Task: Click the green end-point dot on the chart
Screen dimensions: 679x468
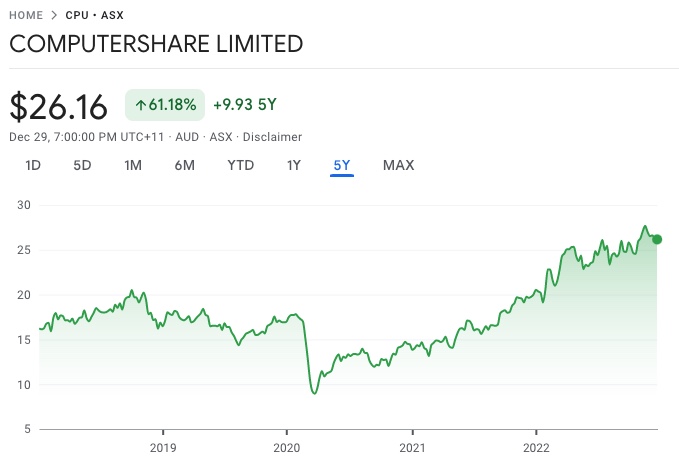Action: [x=657, y=239]
